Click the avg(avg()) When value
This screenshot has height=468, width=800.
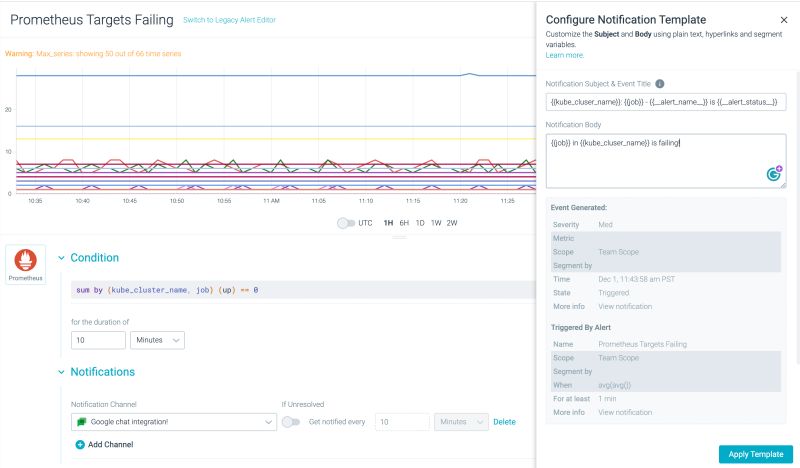(614, 385)
